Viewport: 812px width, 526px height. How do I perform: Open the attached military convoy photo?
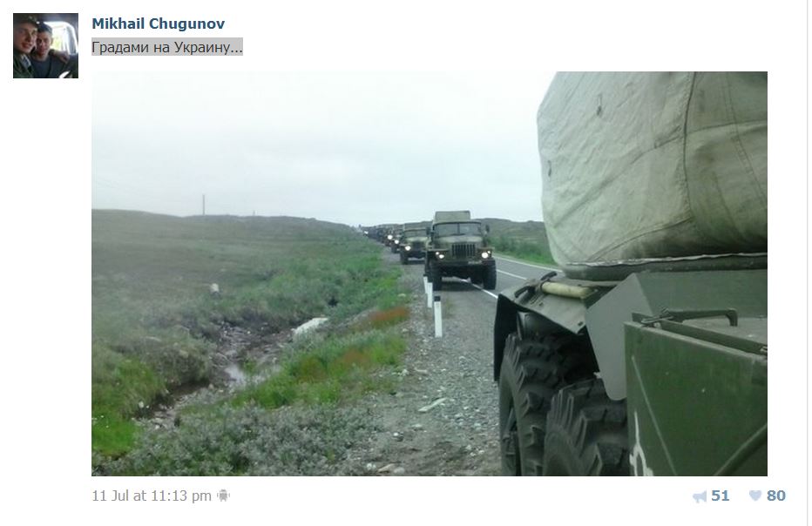click(430, 273)
